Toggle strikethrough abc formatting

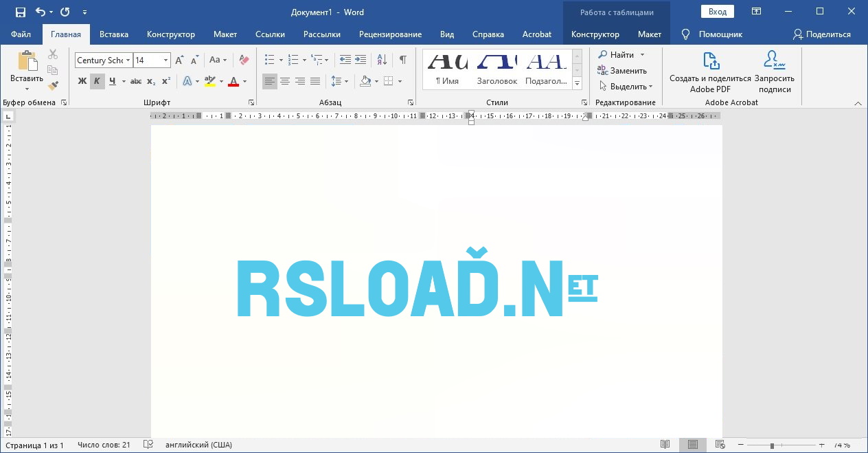(x=136, y=81)
